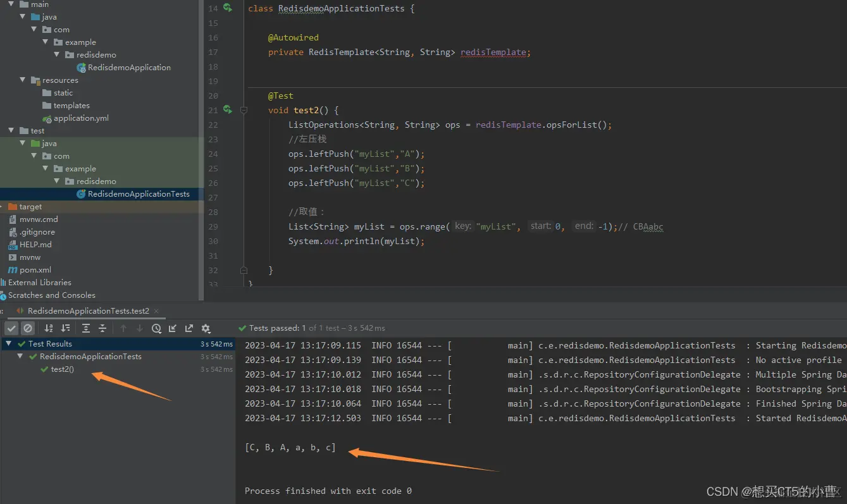The width and height of the screenshot is (847, 504).
Task: Click the Collapse All tests icon
Action: (x=102, y=328)
